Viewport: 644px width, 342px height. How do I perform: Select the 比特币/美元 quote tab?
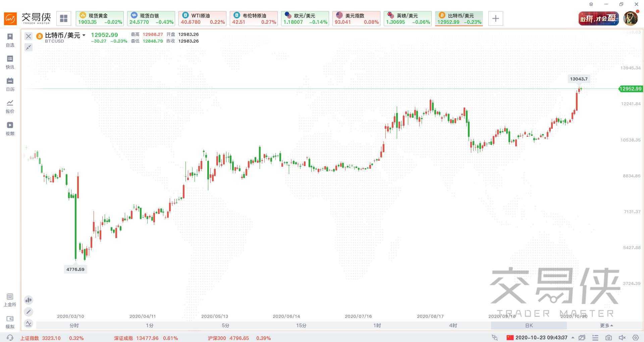[459, 18]
